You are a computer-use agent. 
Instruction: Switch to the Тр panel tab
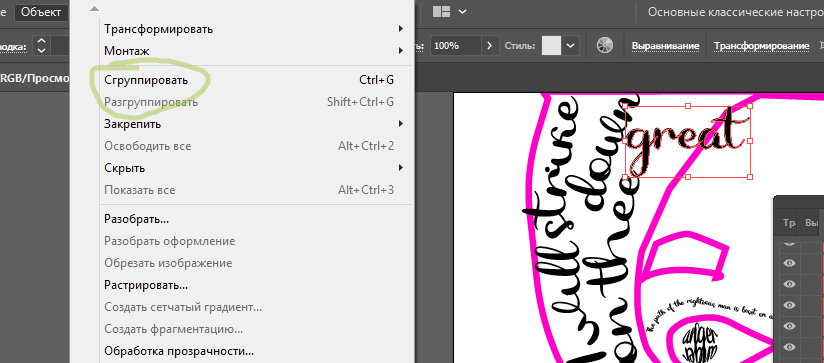(x=789, y=223)
